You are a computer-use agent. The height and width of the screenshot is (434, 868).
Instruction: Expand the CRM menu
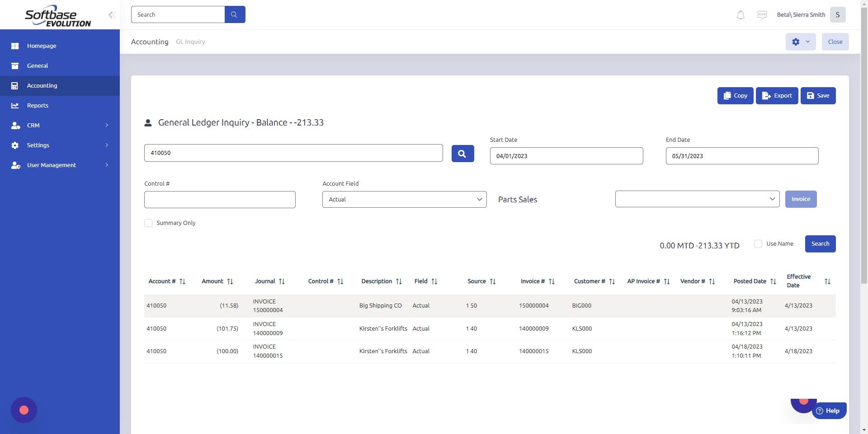pos(60,125)
